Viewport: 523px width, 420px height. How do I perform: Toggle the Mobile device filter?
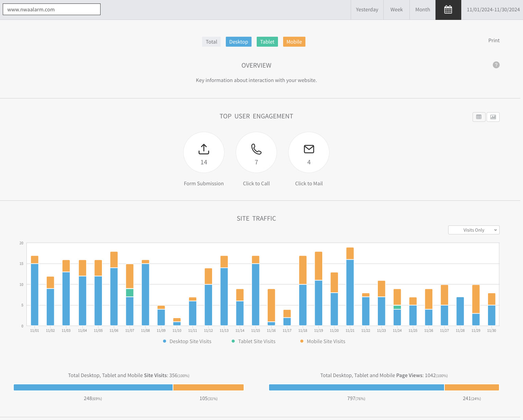[294, 42]
